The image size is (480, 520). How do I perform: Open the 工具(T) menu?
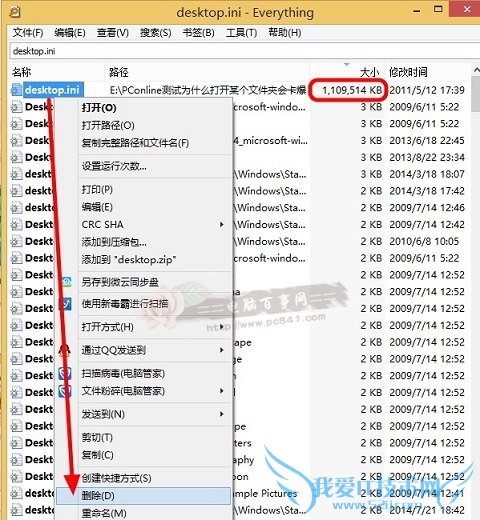[x=242, y=33]
